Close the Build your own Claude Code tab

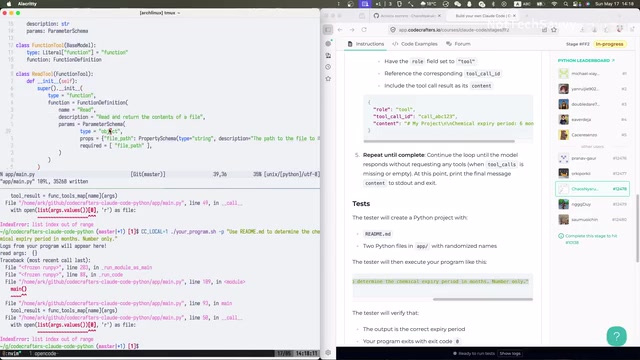click(514, 16)
